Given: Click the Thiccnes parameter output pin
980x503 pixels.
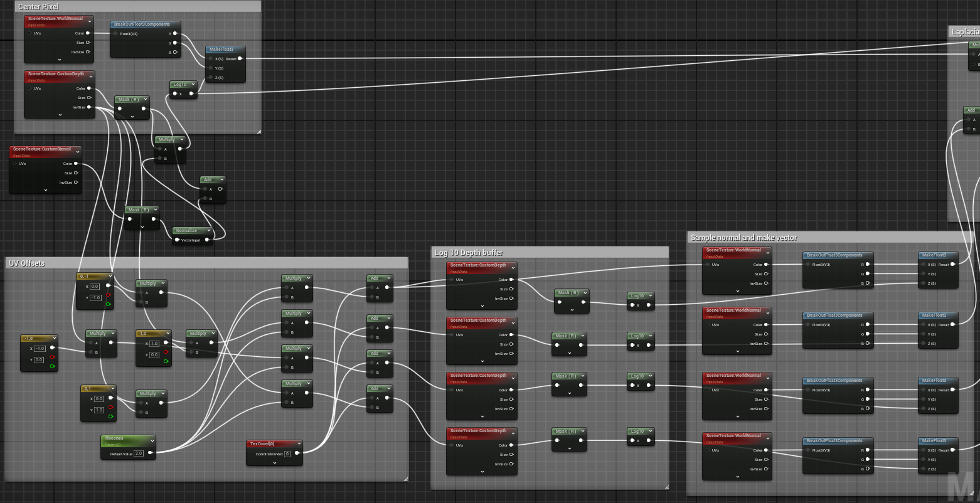Looking at the screenshot, I should point(150,453).
